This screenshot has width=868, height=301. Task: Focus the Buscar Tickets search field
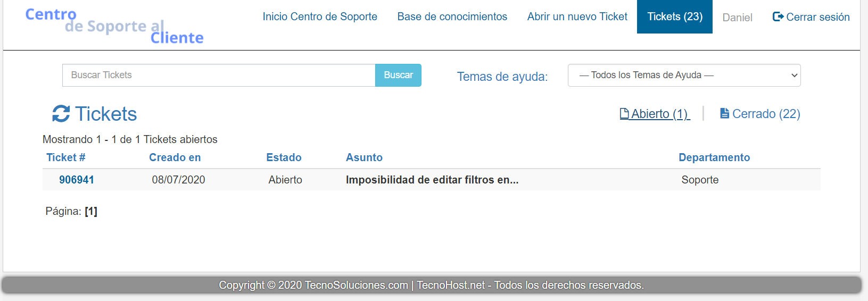tap(219, 76)
